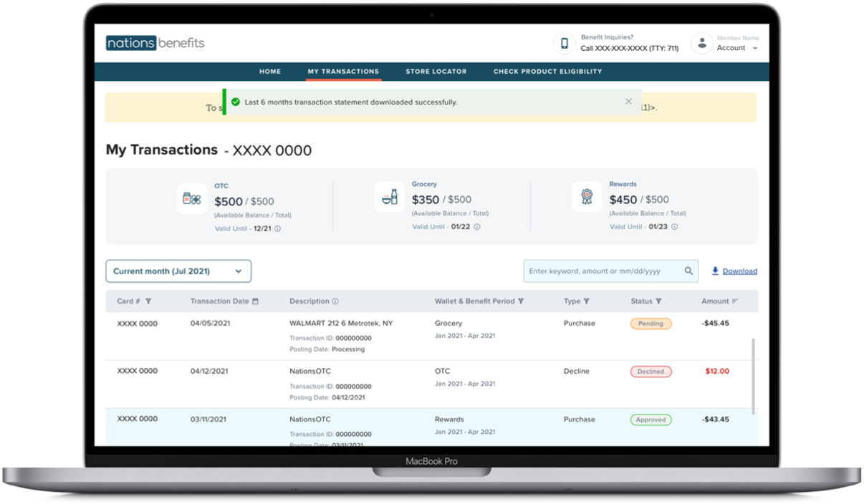Click the Rewards ribbon badge icon
The height and width of the screenshot is (504, 864).
point(587,197)
